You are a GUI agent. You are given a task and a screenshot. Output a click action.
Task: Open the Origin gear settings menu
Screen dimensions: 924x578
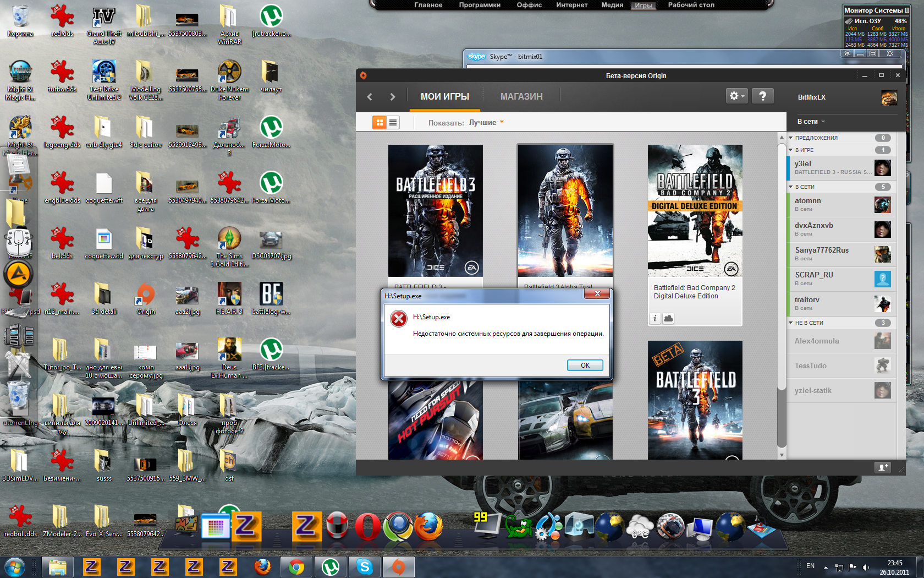736,96
